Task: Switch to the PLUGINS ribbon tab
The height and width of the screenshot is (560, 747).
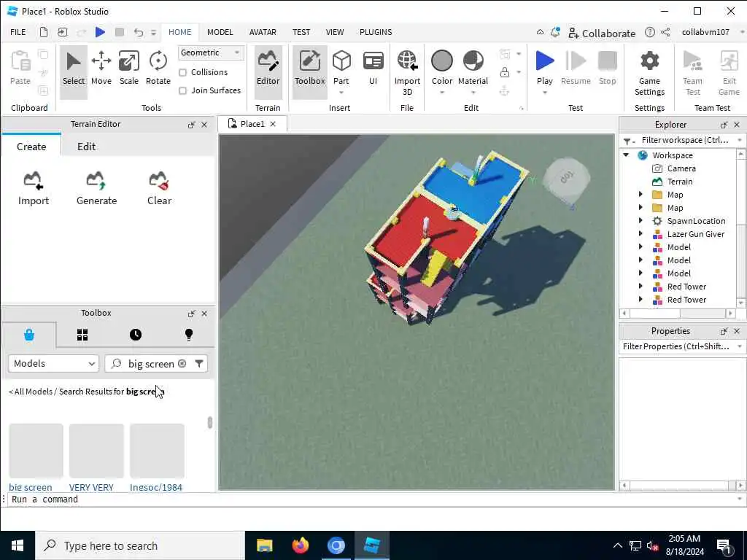Action: coord(376,32)
